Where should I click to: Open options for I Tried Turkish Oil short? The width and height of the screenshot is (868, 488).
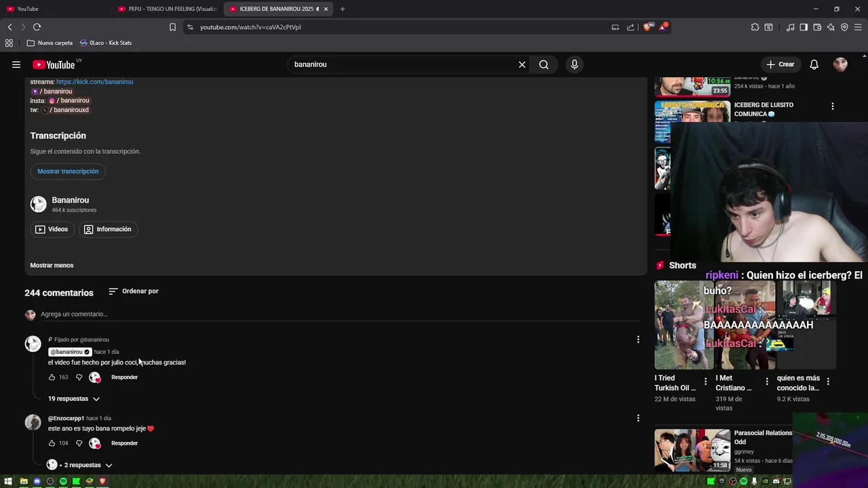[x=706, y=382]
